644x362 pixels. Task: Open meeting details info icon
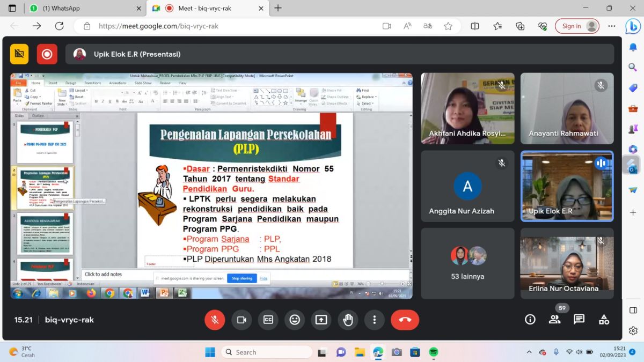click(530, 320)
